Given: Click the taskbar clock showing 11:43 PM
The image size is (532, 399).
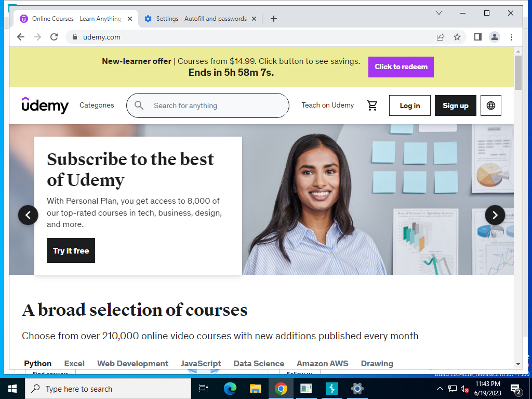Looking at the screenshot, I should [487, 389].
